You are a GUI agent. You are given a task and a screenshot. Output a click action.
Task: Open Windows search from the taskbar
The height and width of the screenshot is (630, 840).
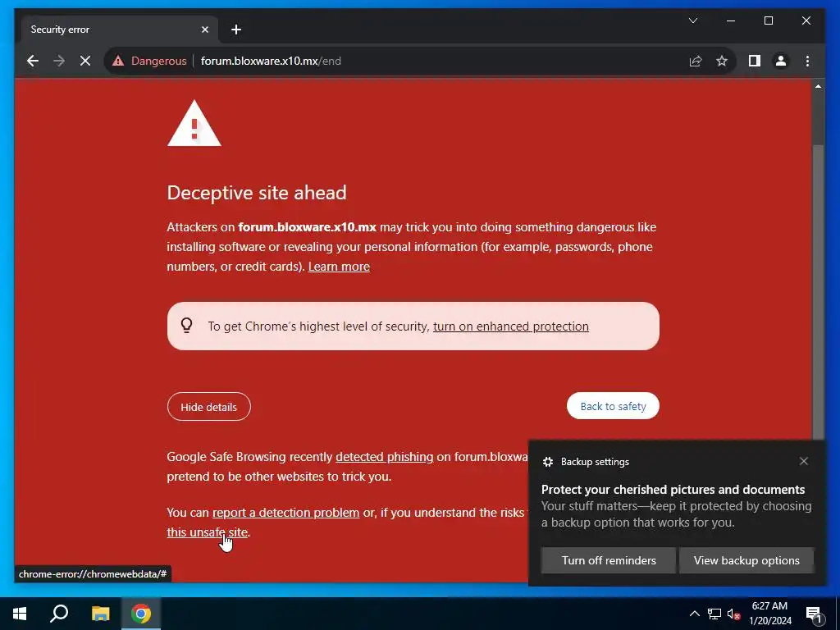(59, 614)
